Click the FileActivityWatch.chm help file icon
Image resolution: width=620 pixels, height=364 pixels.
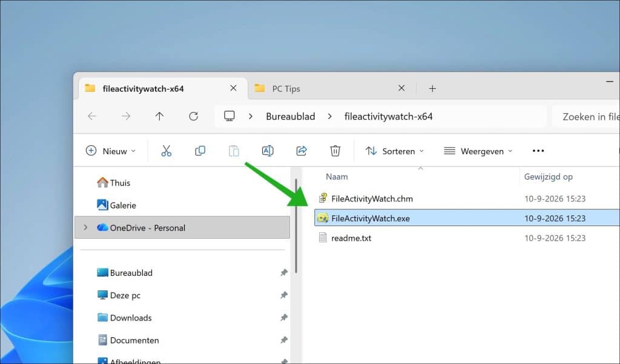pyautogui.click(x=323, y=198)
